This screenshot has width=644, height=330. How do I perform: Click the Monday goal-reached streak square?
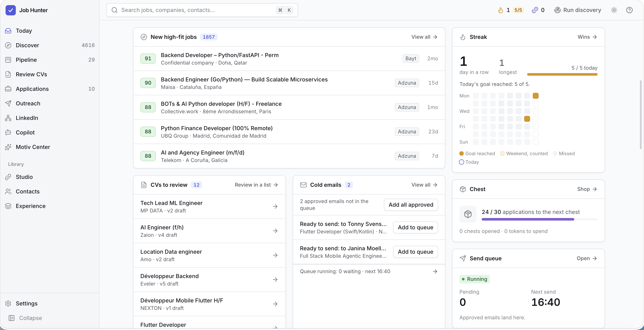pos(535,96)
